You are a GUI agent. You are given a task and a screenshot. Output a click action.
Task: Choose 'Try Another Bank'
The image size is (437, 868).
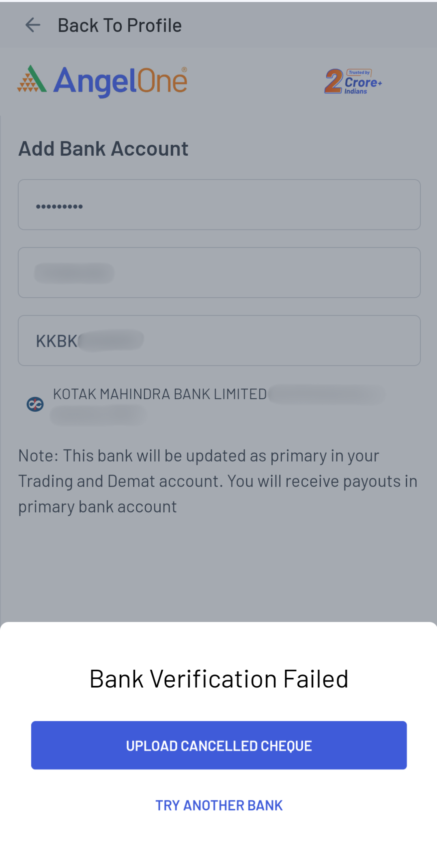pyautogui.click(x=219, y=806)
